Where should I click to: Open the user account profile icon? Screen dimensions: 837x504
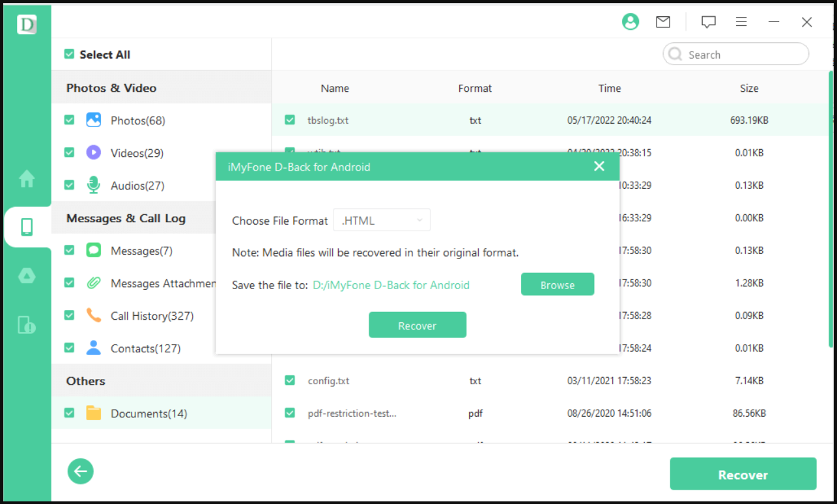click(631, 22)
